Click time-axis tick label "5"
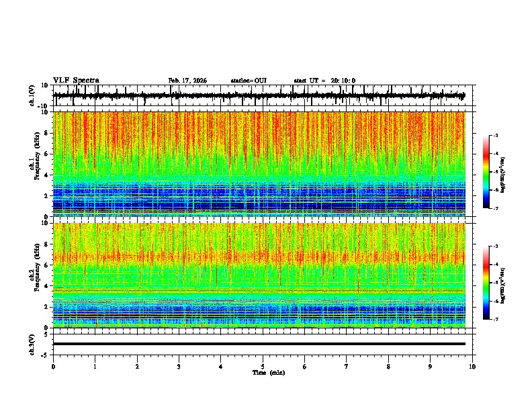532x411 pixels. pos(263,367)
